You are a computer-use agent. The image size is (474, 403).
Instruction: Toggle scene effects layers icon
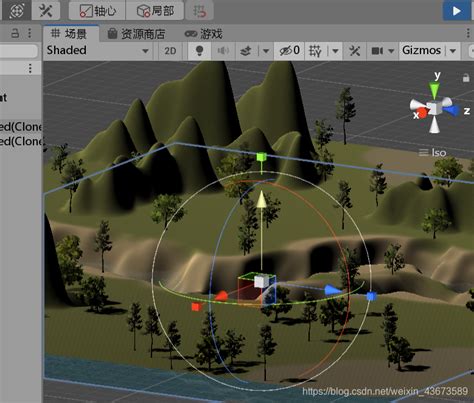tap(246, 51)
